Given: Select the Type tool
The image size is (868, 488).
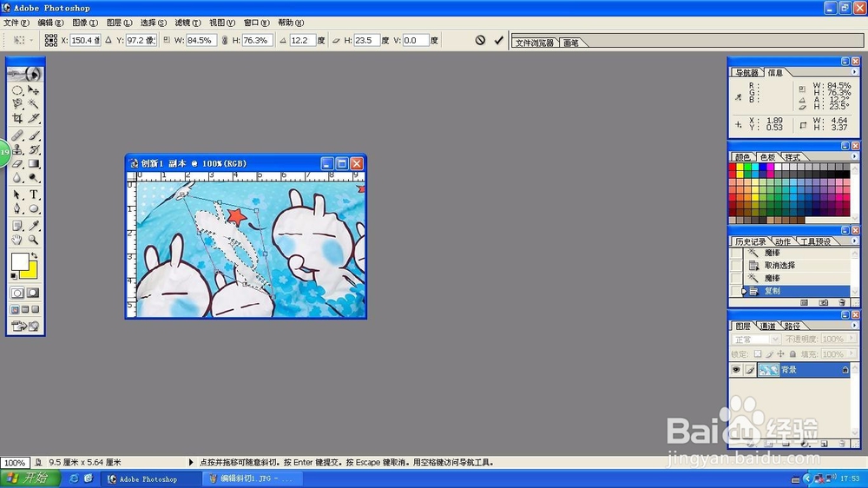Looking at the screenshot, I should point(34,195).
